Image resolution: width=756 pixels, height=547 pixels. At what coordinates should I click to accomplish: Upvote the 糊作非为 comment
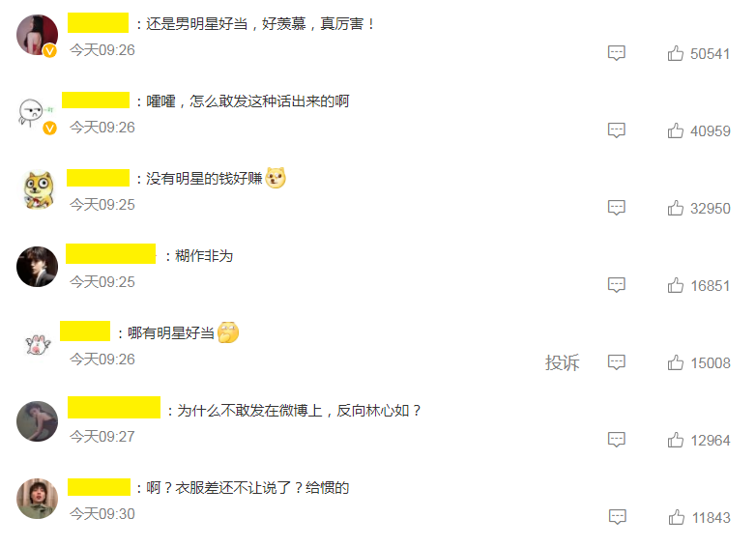[676, 285]
